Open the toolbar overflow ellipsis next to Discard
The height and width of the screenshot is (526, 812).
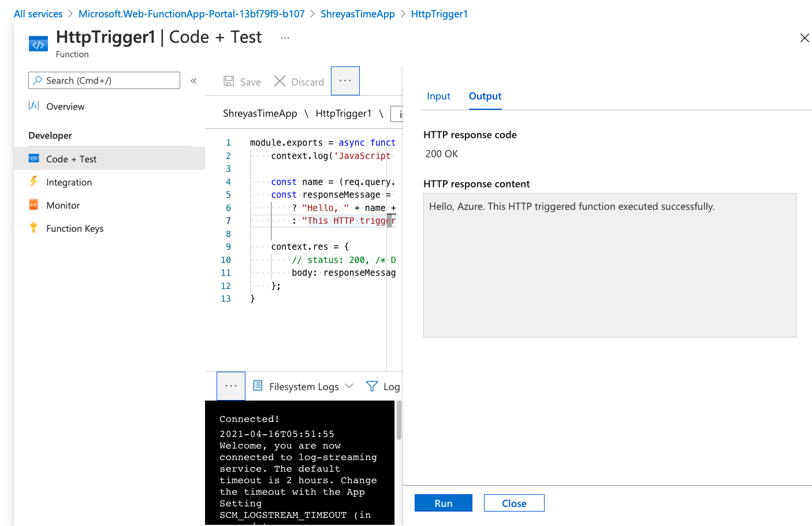click(x=345, y=81)
